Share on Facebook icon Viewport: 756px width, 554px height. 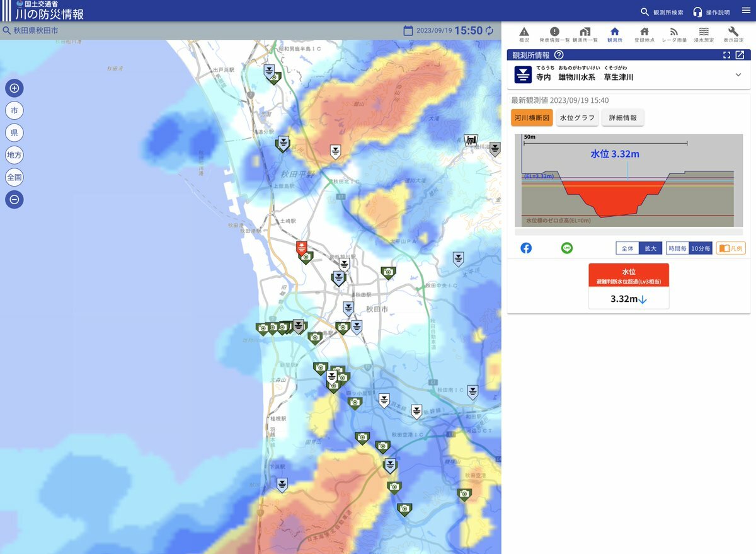tap(526, 248)
